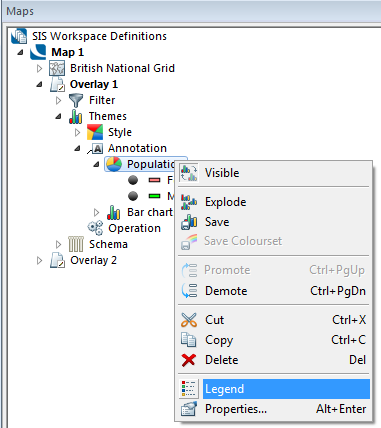Screen dimensions: 381x428
Task: Click the Style colour squares icon
Action: click(95, 132)
